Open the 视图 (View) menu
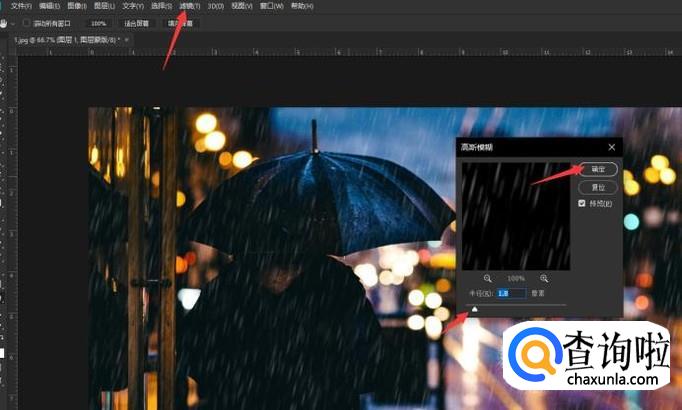 click(241, 6)
